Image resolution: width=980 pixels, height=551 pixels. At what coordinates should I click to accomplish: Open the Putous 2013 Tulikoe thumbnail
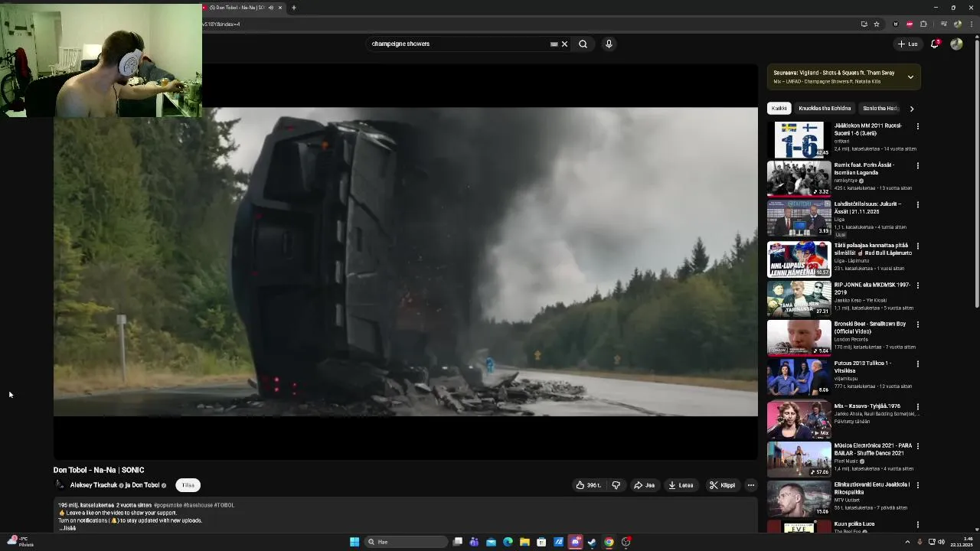[x=799, y=377]
